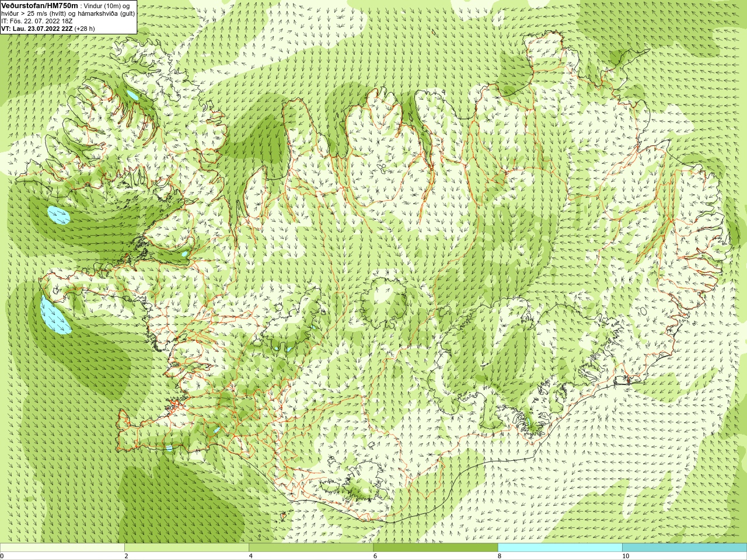Click the '2' label on the wind scale
The image size is (747, 560).
point(126,556)
